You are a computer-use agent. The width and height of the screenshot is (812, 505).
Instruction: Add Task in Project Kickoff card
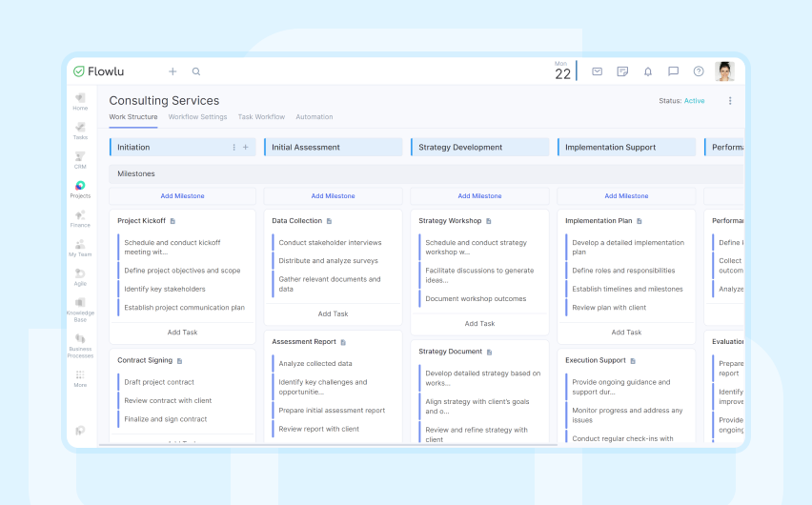pos(182,332)
